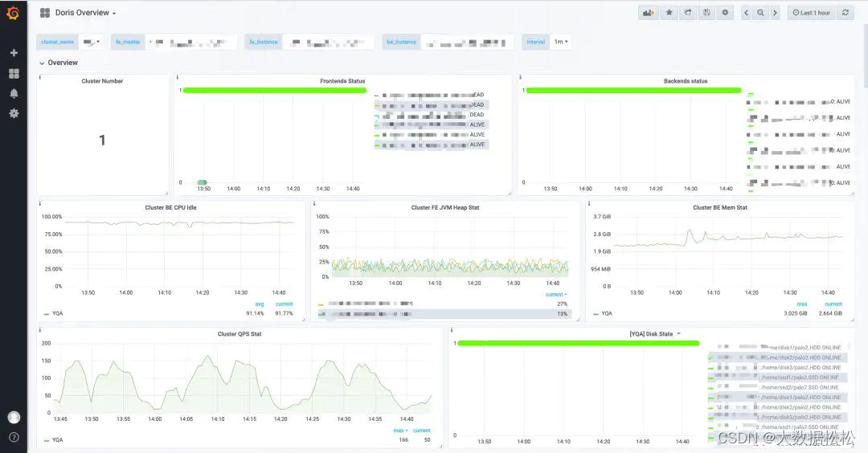The width and height of the screenshot is (868, 453).
Task: Zoom out time range with magnifier icon
Action: tap(760, 13)
